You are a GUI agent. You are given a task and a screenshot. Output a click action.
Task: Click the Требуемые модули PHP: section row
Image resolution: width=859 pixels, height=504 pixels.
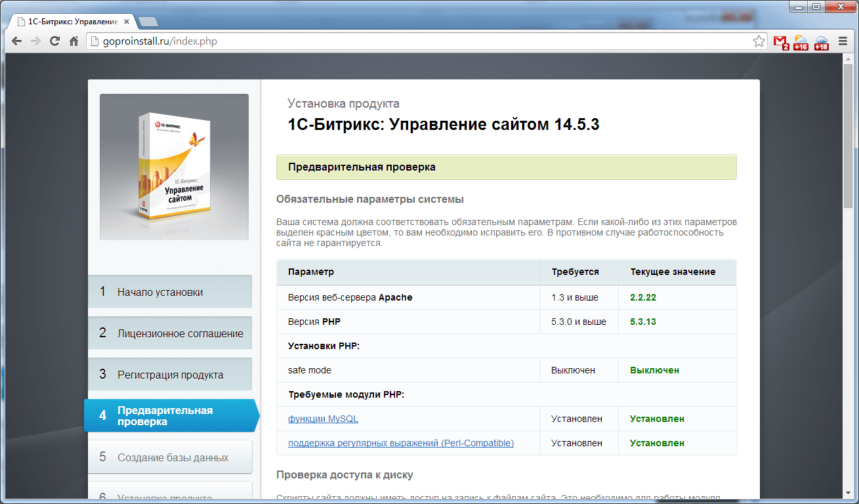coord(507,394)
